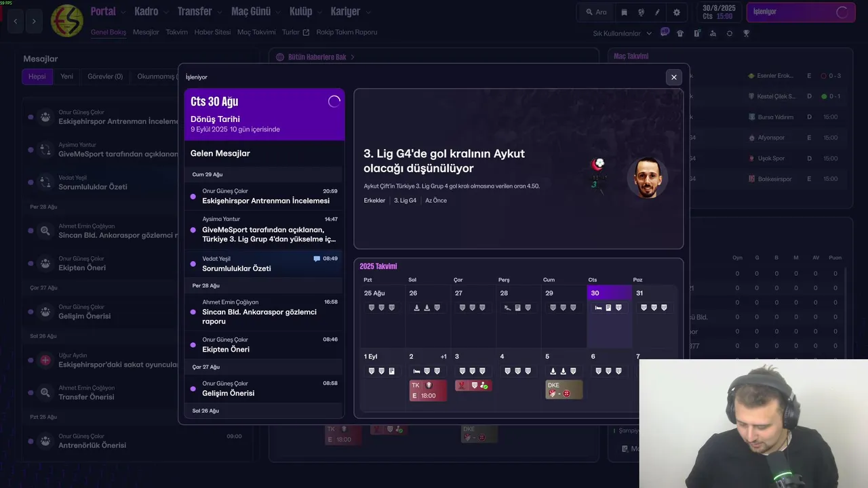Click the rest bed icon on day 30

(598, 308)
